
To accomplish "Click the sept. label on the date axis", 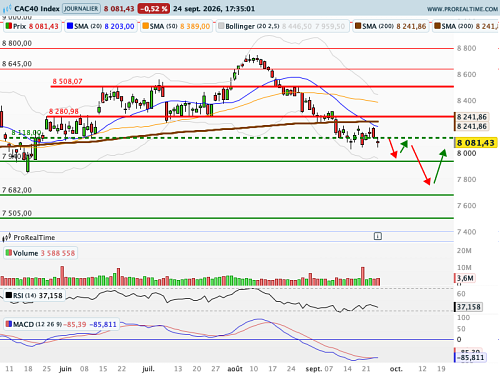I will coord(314,369).
